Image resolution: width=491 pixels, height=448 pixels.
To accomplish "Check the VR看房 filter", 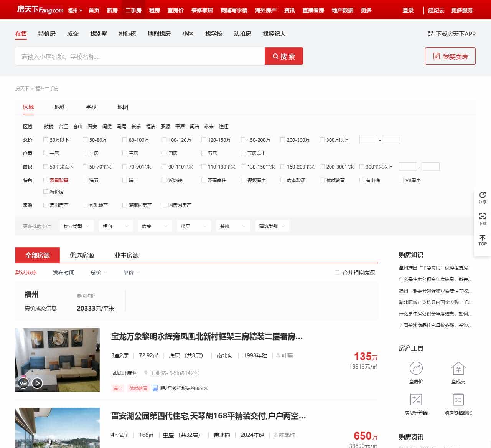I will tap(401, 180).
